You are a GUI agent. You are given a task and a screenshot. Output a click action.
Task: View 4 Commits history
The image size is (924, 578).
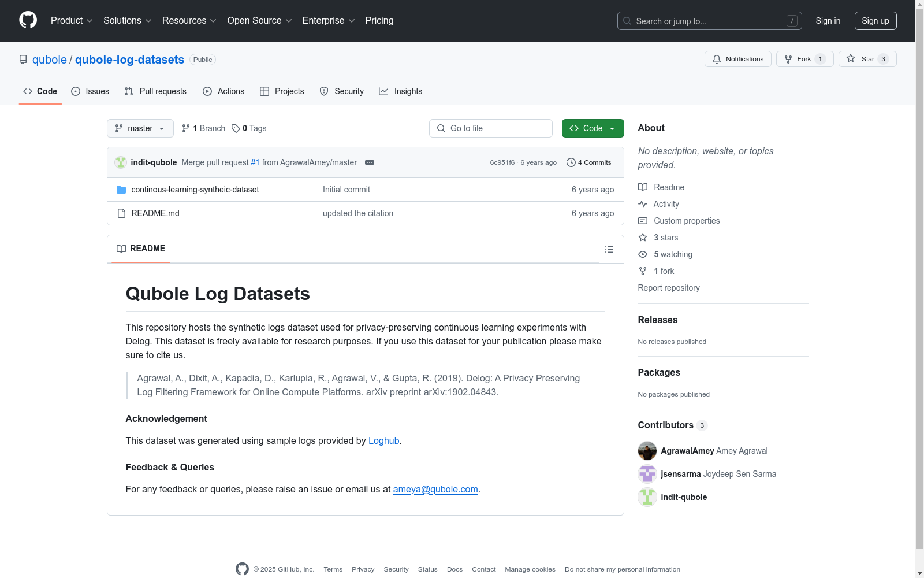click(x=589, y=162)
